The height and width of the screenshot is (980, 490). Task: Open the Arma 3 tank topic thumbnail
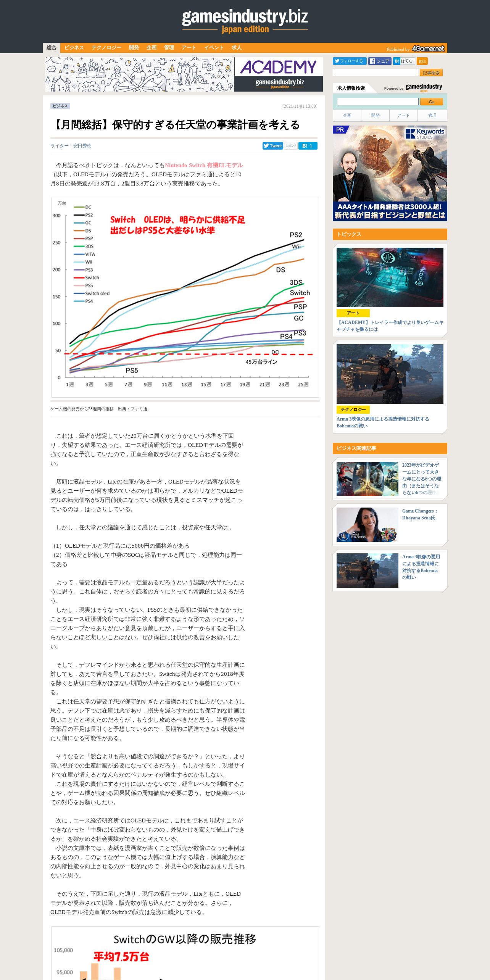coord(390,374)
